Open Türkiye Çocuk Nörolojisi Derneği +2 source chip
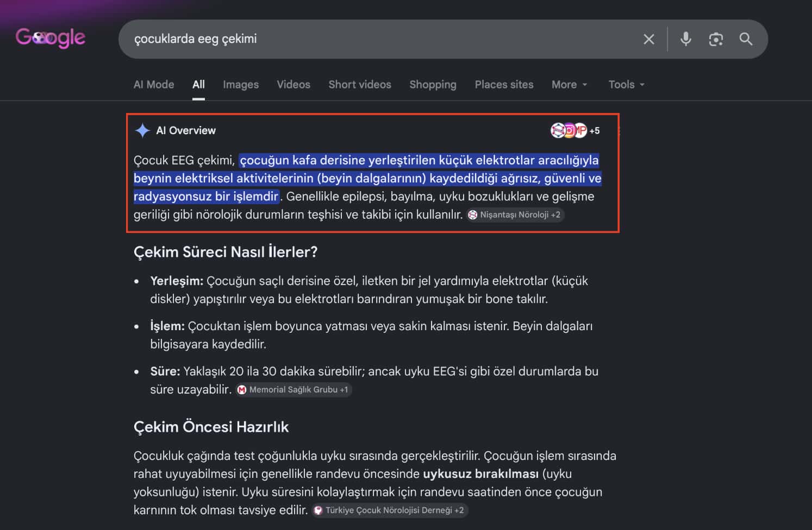This screenshot has width=812, height=530. 390,510
